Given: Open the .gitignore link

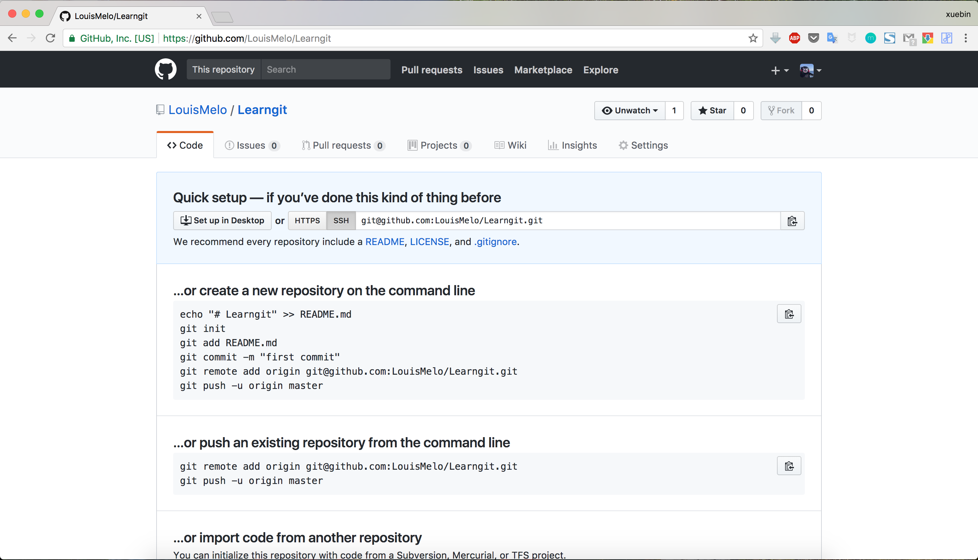Looking at the screenshot, I should click(495, 242).
